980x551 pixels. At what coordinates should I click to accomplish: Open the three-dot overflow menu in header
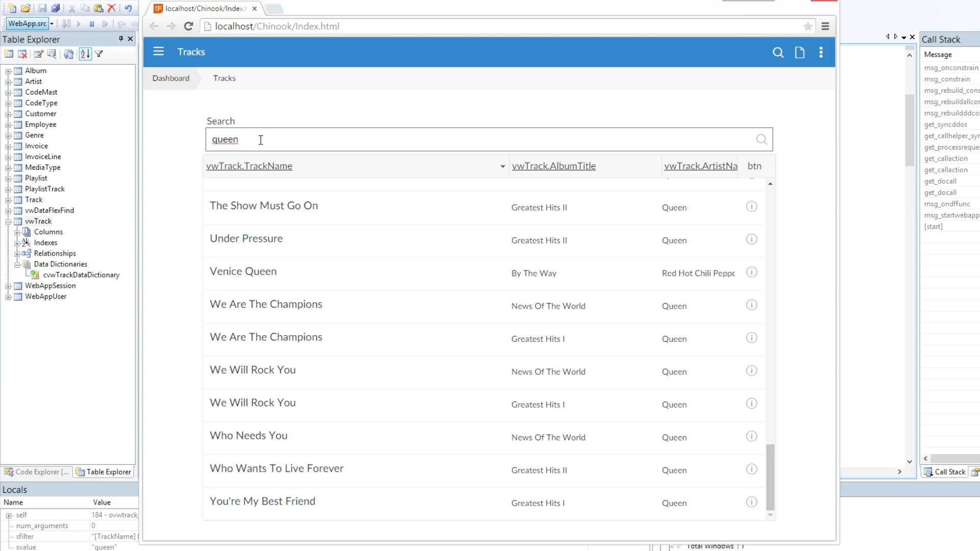click(821, 52)
